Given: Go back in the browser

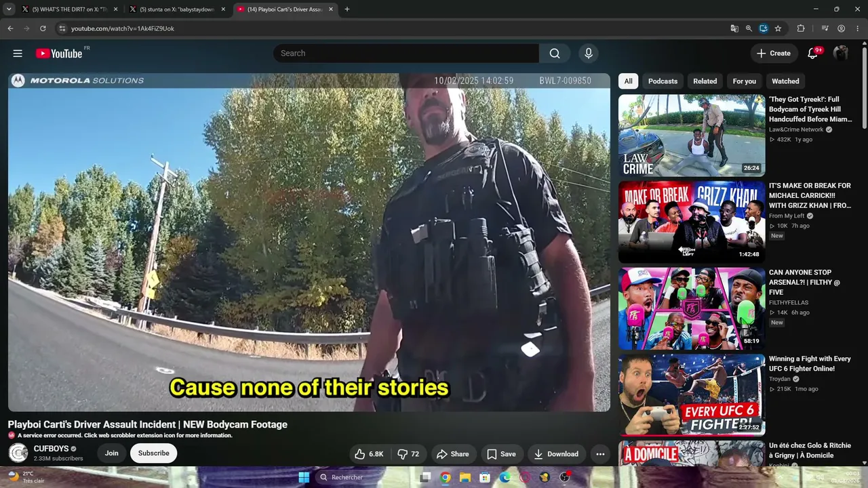Looking at the screenshot, I should pyautogui.click(x=10, y=28).
